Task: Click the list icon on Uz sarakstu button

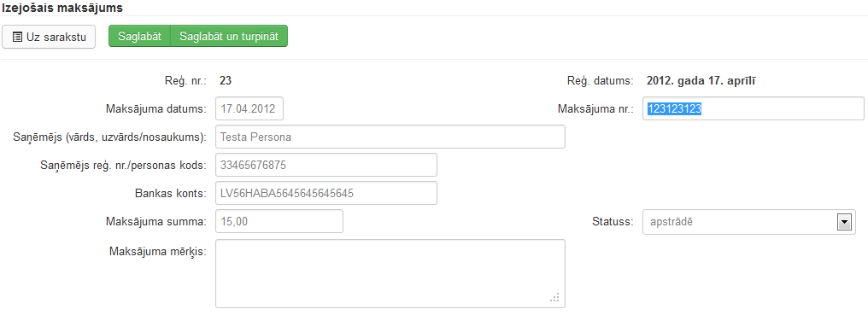Action: click(17, 37)
